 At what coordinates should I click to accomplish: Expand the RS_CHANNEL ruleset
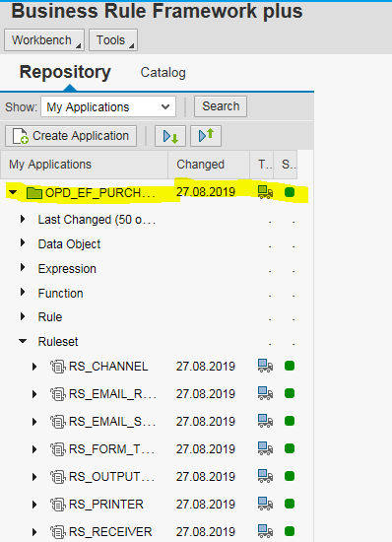(34, 367)
